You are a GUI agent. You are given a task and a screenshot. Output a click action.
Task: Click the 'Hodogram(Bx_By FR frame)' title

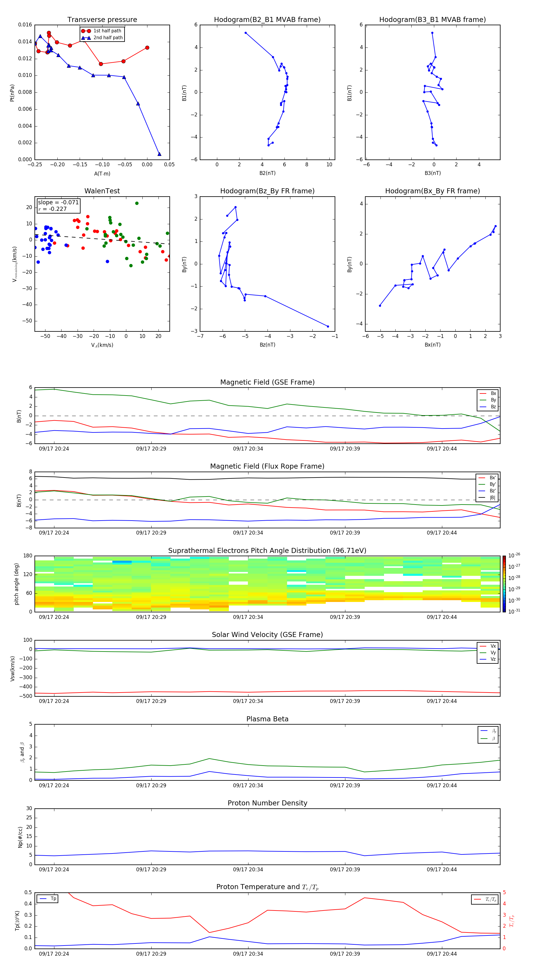(432, 191)
